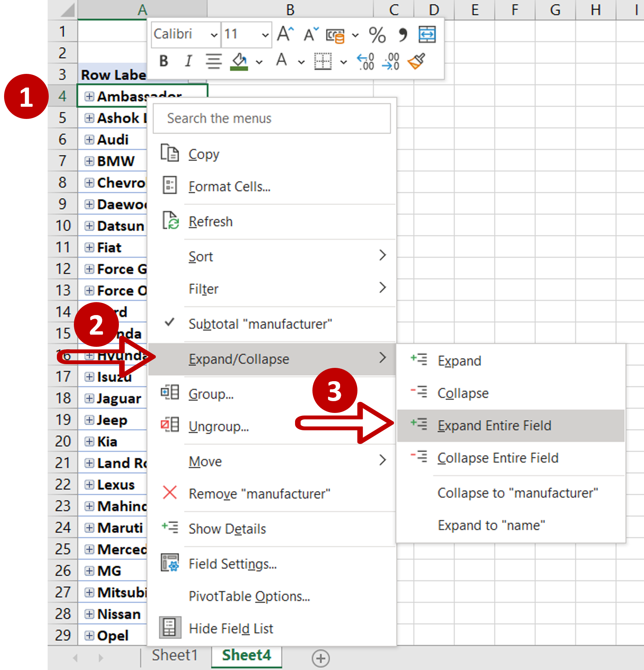Expand the Audi row plus box
Image resolution: width=644 pixels, height=670 pixels.
click(89, 140)
